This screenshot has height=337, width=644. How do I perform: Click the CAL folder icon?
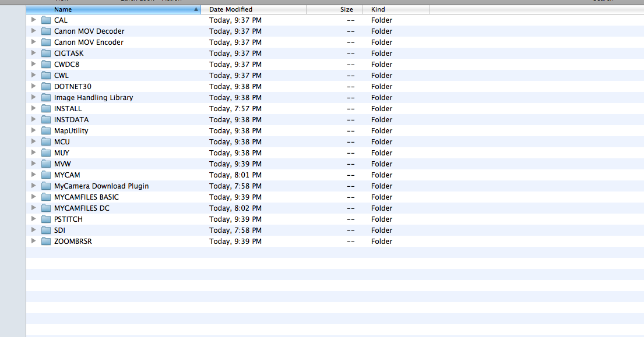46,20
